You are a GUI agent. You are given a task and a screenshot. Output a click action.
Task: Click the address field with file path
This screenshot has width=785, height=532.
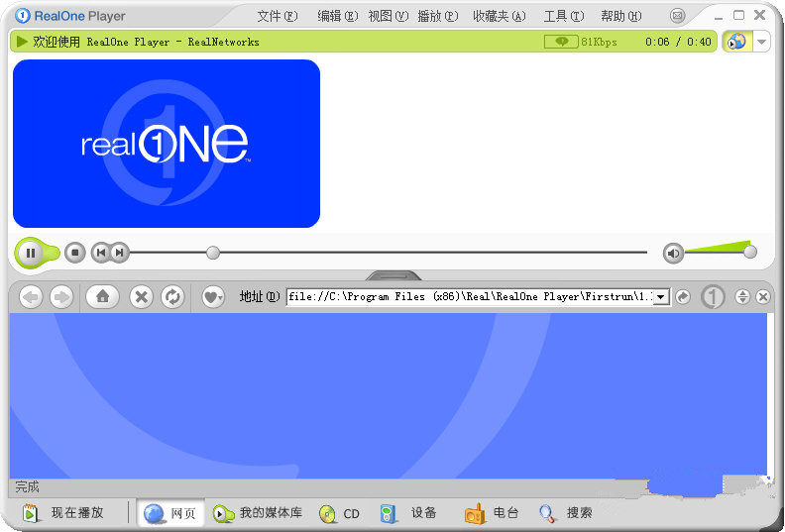470,297
